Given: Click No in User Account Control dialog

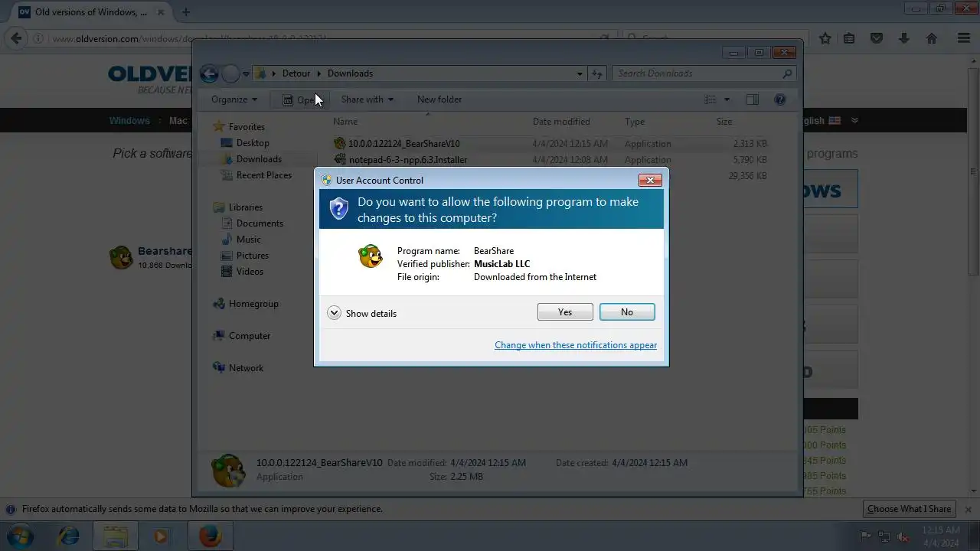Looking at the screenshot, I should 627,312.
